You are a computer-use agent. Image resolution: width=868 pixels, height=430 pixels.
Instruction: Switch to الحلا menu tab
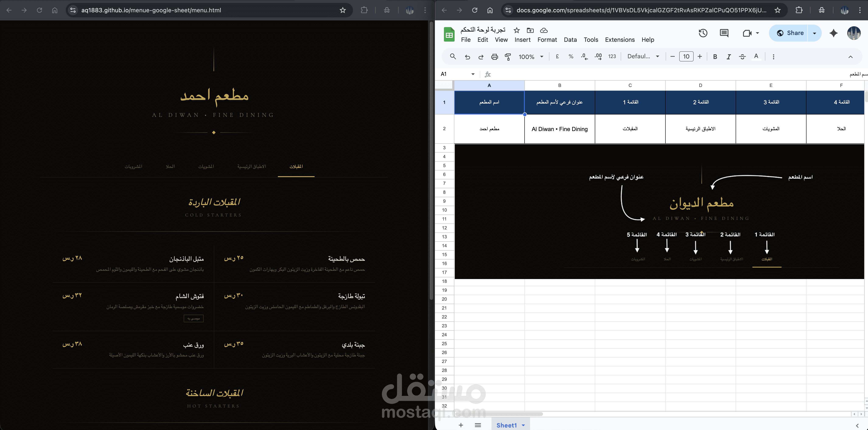(170, 166)
